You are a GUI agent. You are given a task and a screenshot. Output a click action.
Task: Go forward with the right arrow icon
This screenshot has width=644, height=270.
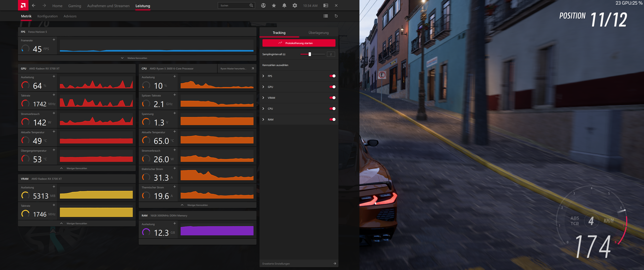[x=44, y=5]
